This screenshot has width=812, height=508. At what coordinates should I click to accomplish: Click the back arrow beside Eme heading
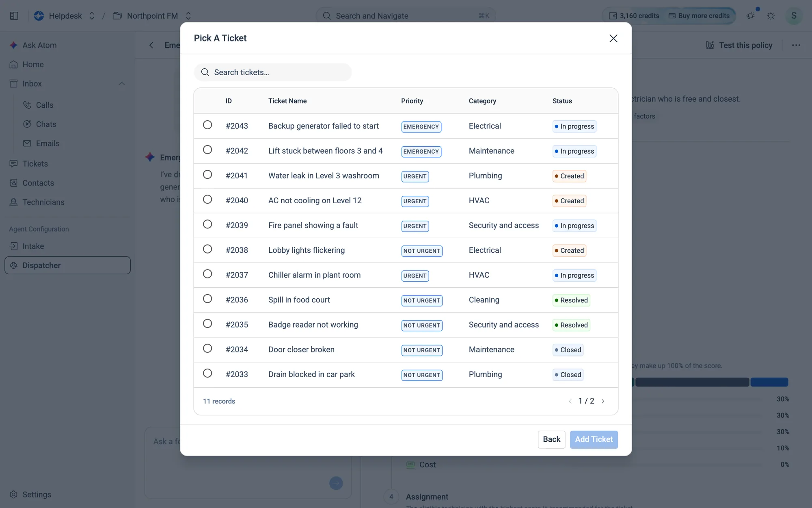tap(151, 45)
